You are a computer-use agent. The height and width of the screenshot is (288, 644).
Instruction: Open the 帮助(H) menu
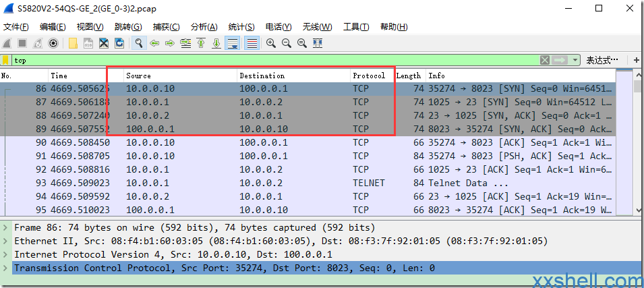(394, 27)
